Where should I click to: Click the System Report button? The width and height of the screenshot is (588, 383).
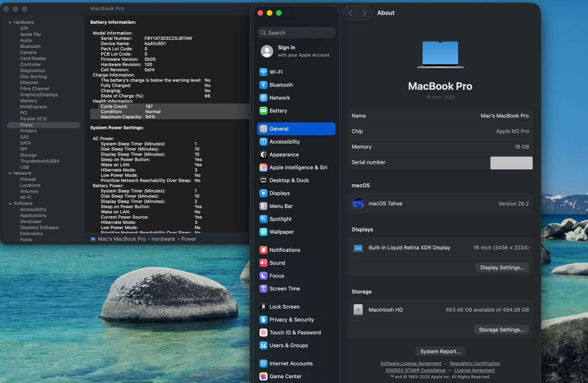click(x=440, y=351)
